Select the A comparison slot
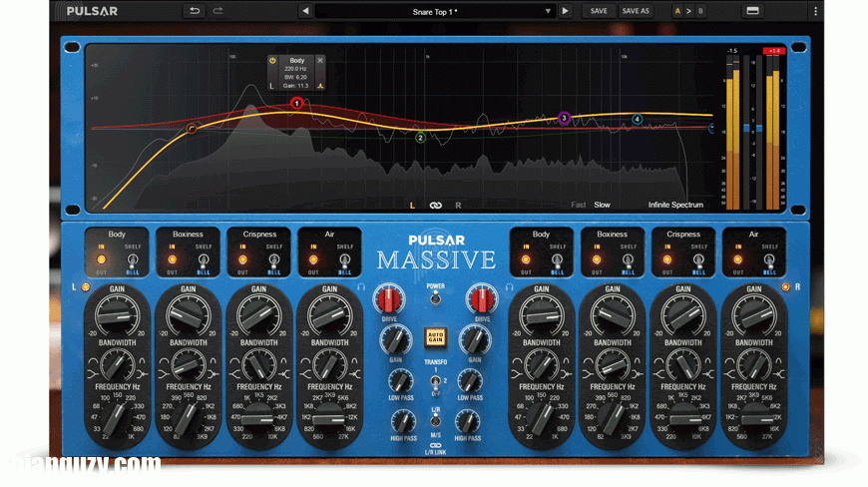This screenshot has width=868, height=487. coord(677,11)
